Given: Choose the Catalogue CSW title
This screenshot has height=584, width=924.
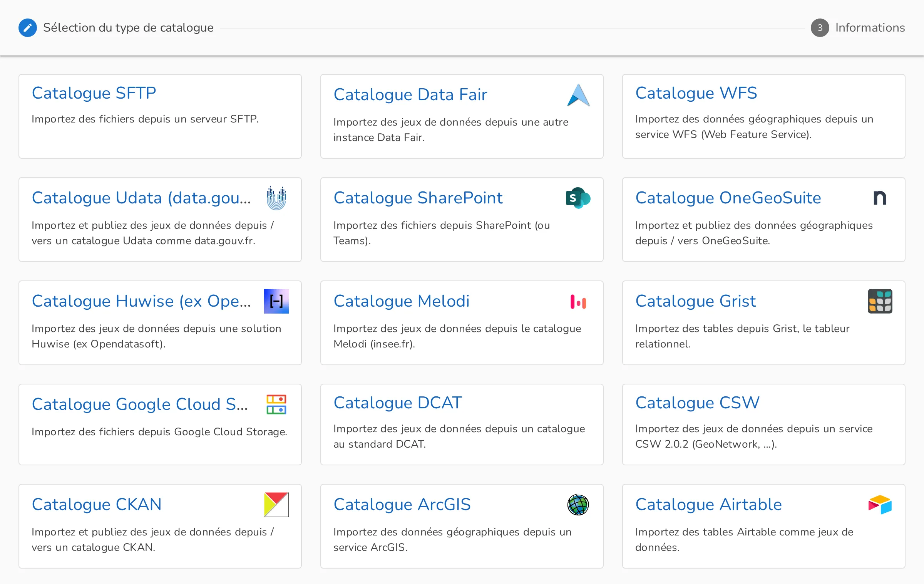Looking at the screenshot, I should click(x=697, y=403).
